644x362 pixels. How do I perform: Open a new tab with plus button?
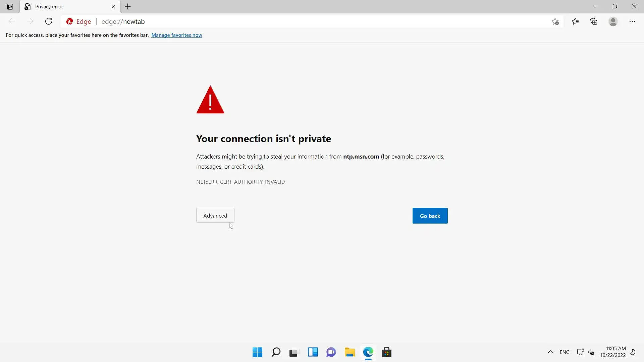pyautogui.click(x=128, y=6)
